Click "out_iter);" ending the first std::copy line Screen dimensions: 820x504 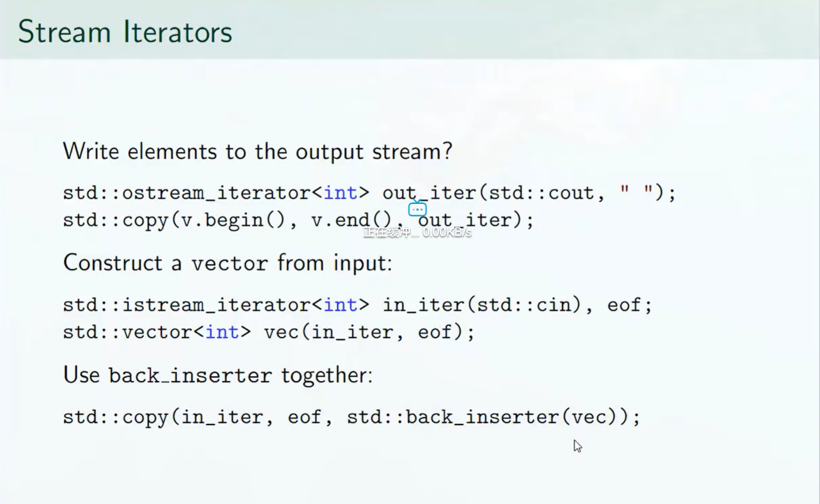pos(476,220)
